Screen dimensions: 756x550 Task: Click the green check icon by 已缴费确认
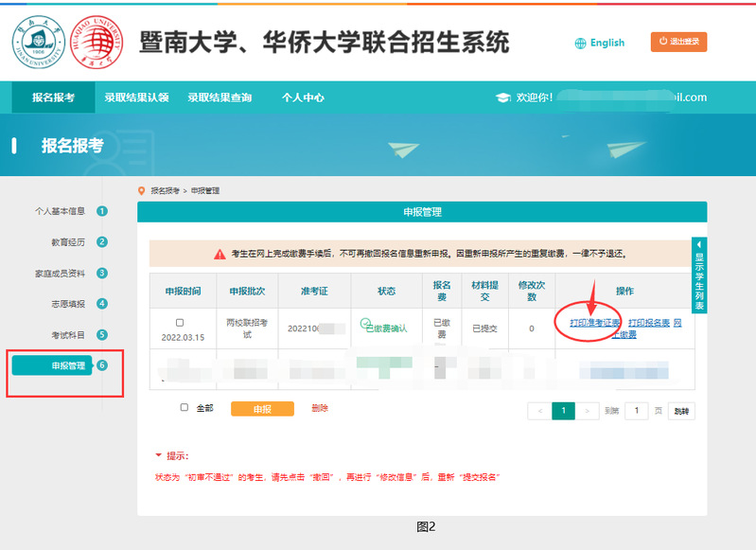click(365, 322)
